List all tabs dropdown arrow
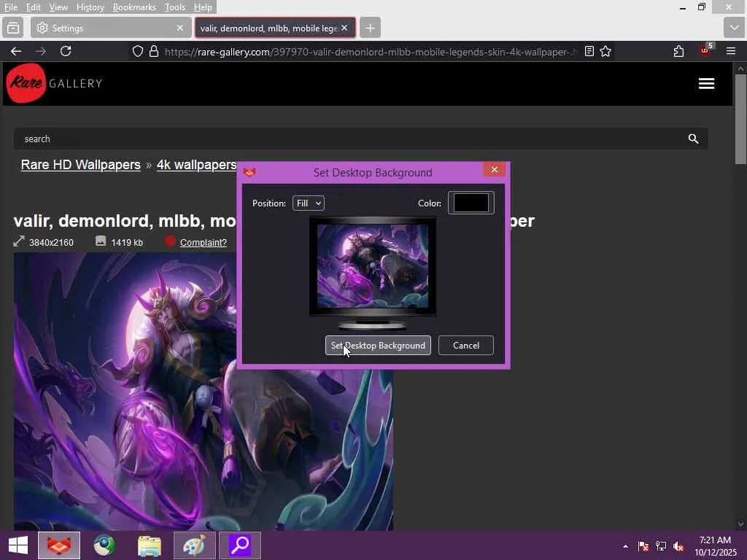The width and height of the screenshot is (747, 560). [x=734, y=28]
